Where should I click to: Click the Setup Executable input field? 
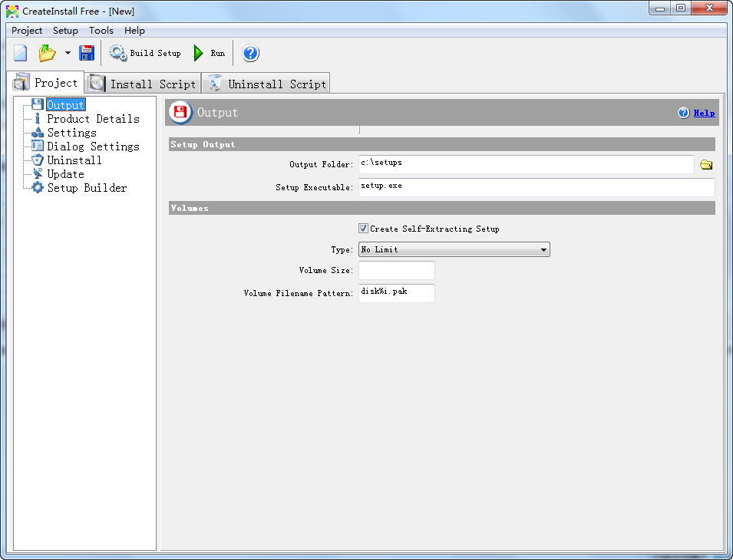coord(536,187)
